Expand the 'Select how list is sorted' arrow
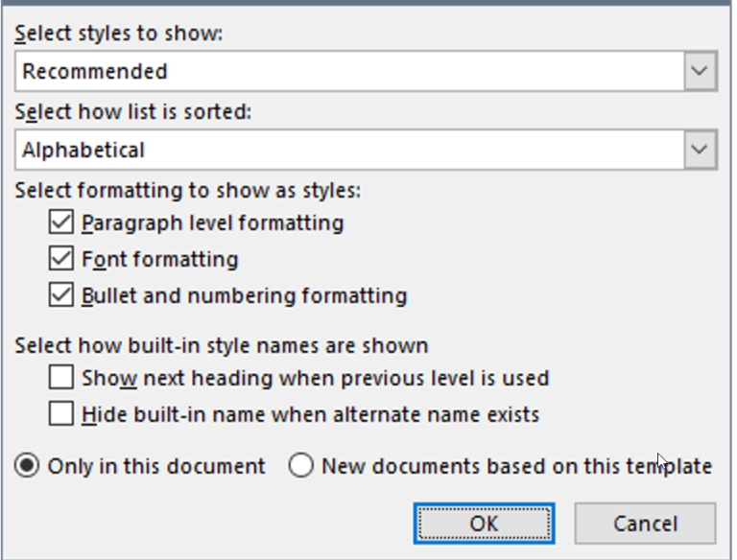The width and height of the screenshot is (737, 560). coord(700,150)
